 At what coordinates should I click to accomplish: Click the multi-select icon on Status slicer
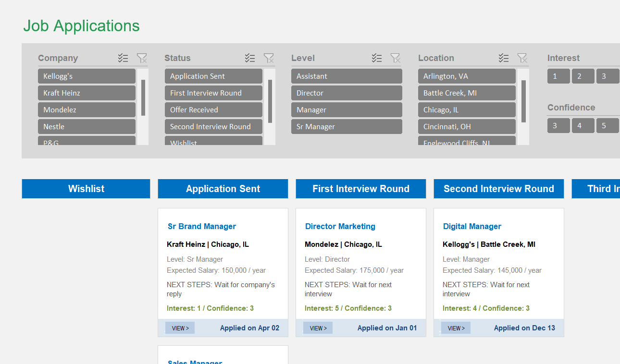pyautogui.click(x=250, y=58)
